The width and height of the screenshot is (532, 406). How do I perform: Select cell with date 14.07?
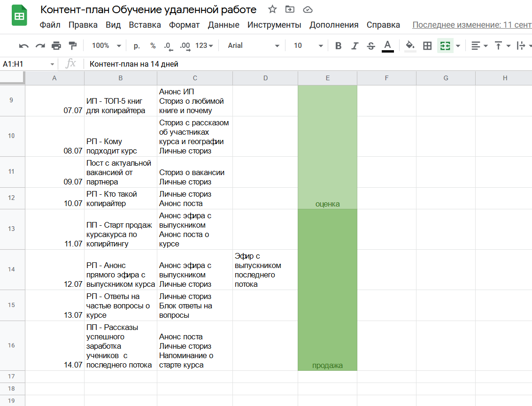pos(54,345)
